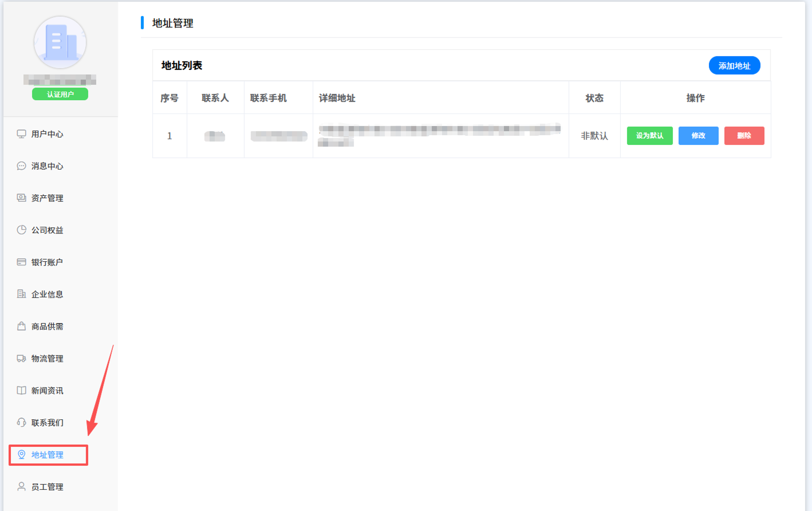The height and width of the screenshot is (511, 812).
Task: Delete the address with red 删除 button
Action: (744, 136)
